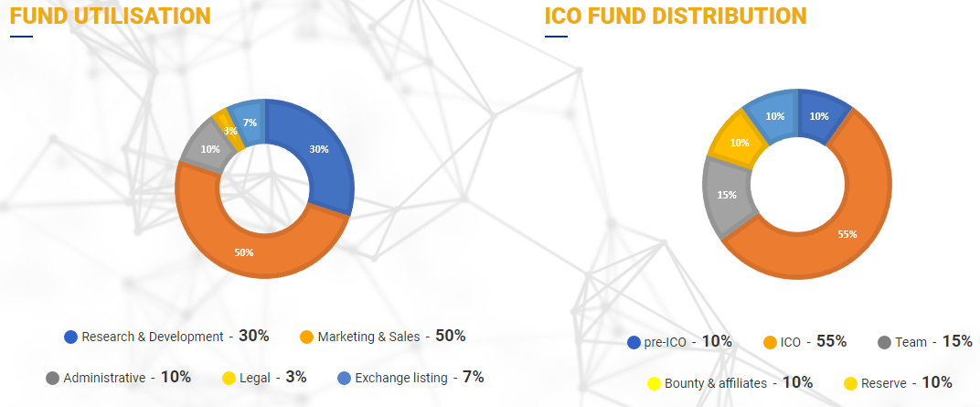The width and height of the screenshot is (980, 407).
Task: Click the blue pre-ICO legend dot
Action: point(634,343)
